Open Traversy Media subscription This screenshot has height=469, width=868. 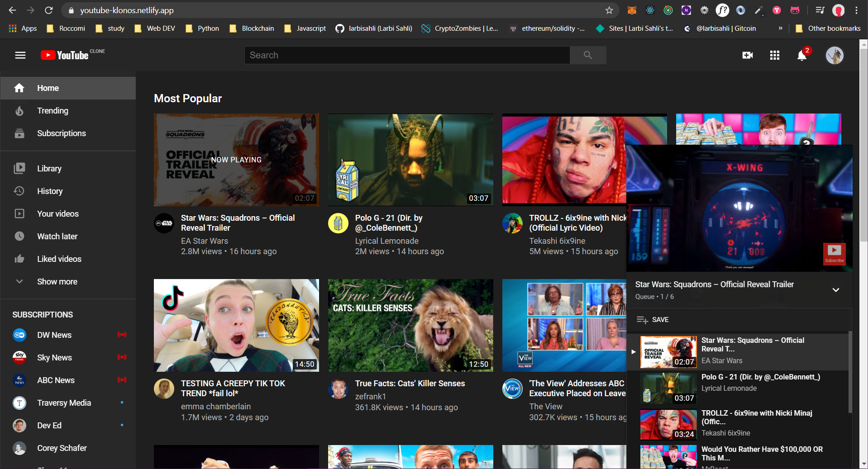[x=68, y=403]
